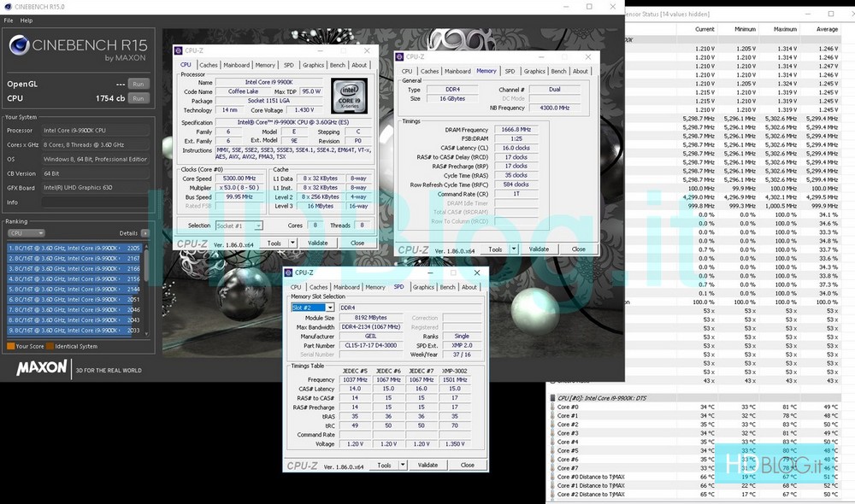
Task: Open the Ranking CPU dropdown
Action: click(x=26, y=232)
